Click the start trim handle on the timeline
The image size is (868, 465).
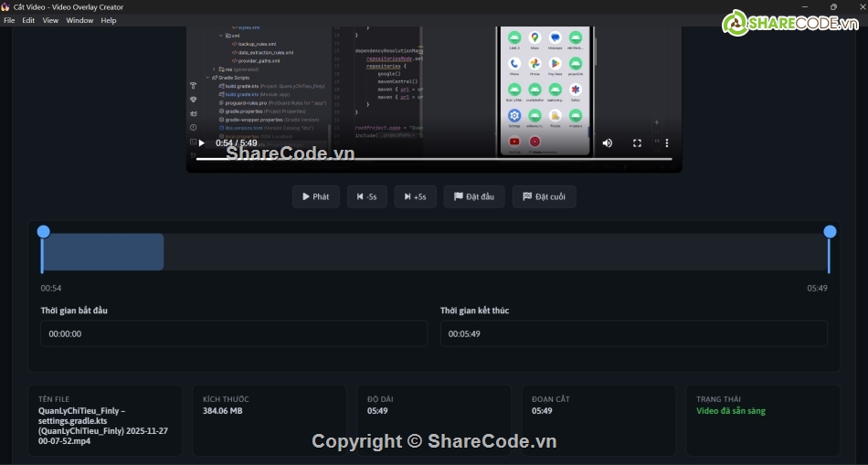pos(43,232)
